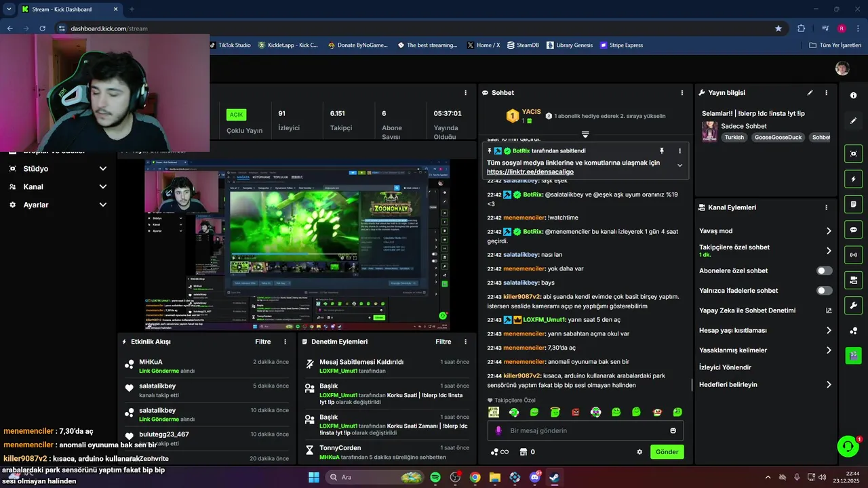Open Yavaş mod options arrow
Image resolution: width=868 pixels, height=488 pixels.
coord(828,231)
